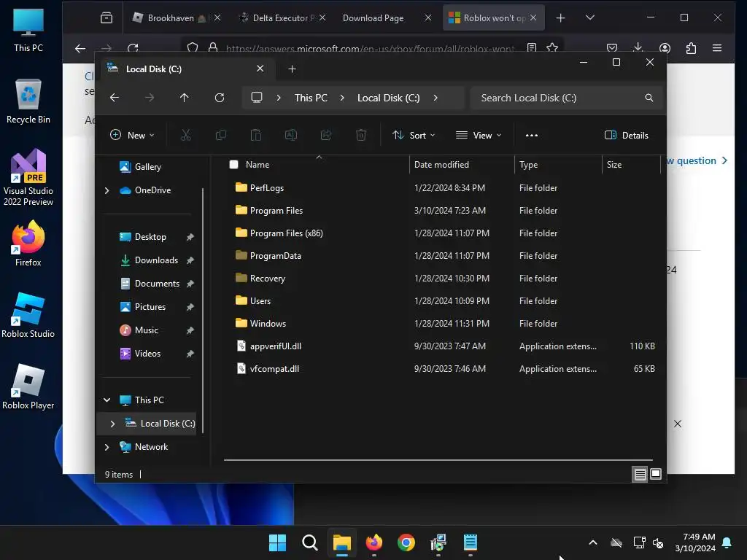The image size is (747, 560).
Task: Sort by Size column header
Action: point(631,165)
